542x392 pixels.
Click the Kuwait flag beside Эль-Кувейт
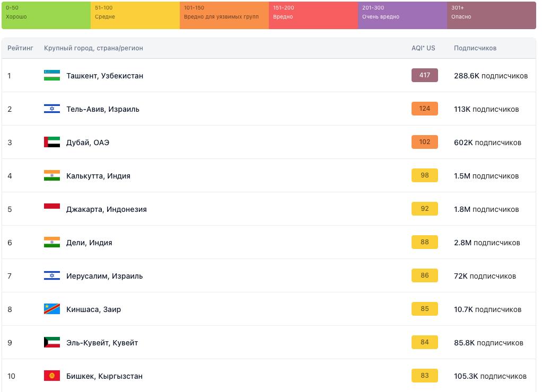(x=51, y=342)
